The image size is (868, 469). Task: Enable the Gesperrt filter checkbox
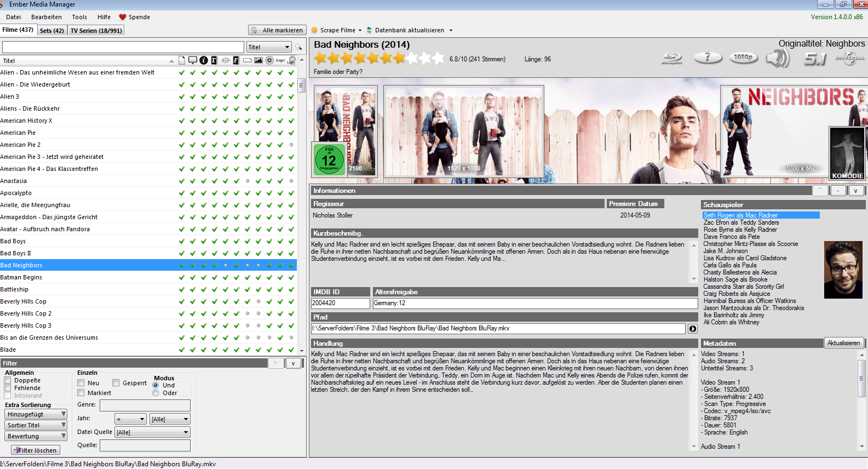click(x=116, y=383)
